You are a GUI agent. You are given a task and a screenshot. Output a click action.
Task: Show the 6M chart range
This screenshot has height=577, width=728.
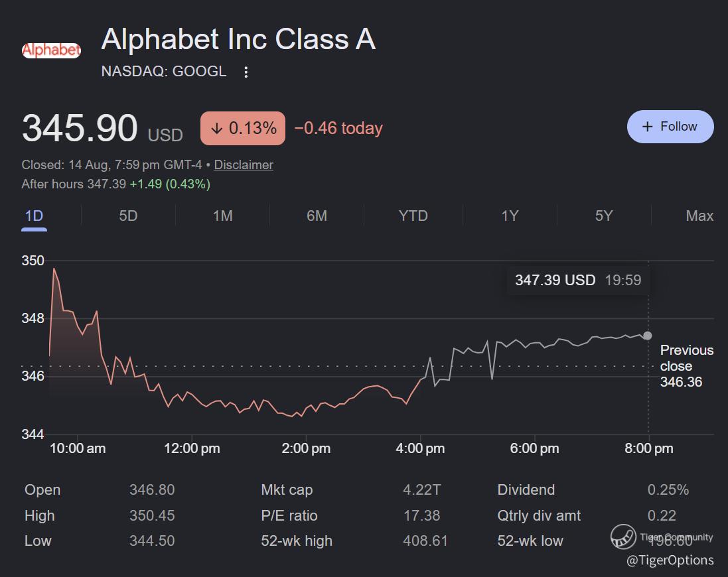click(x=317, y=216)
